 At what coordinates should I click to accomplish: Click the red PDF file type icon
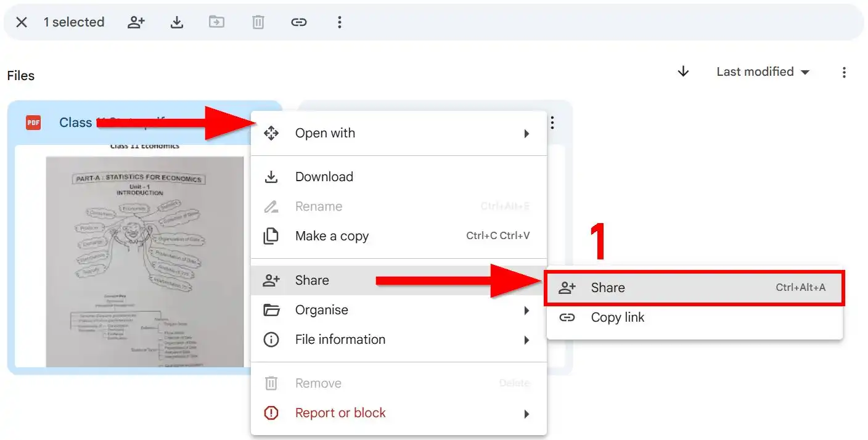32,122
